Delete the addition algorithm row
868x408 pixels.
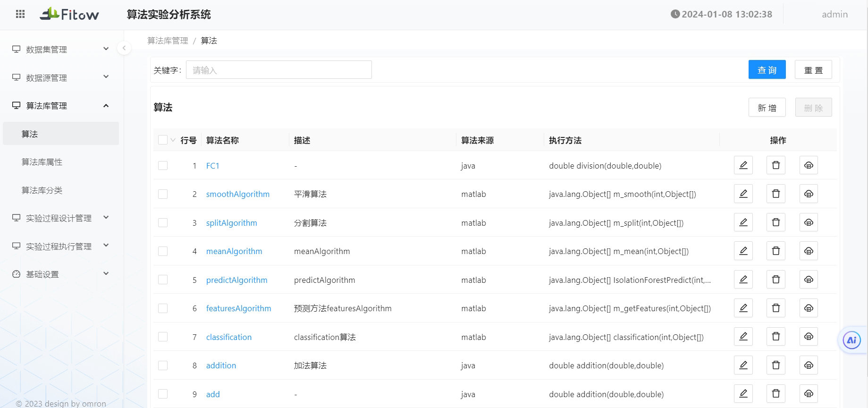tap(776, 365)
